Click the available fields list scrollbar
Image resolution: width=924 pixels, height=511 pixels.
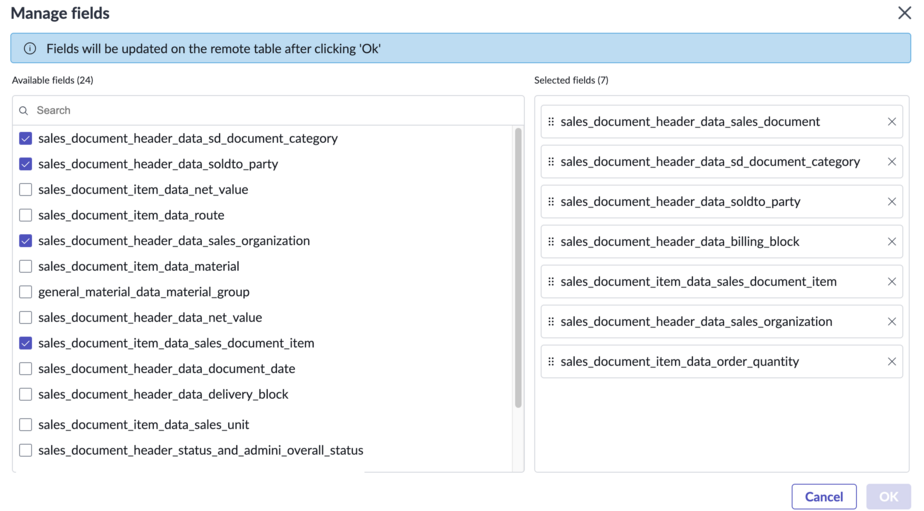(519, 268)
